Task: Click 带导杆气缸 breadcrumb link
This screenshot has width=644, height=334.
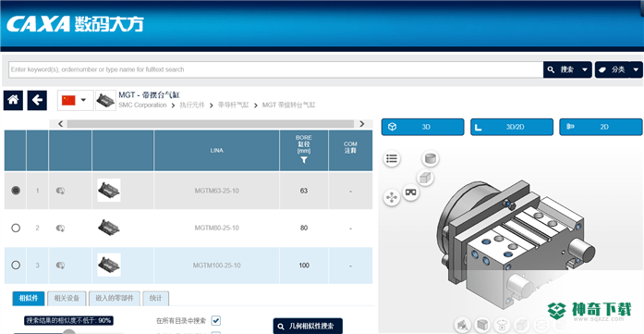Action: (233, 105)
